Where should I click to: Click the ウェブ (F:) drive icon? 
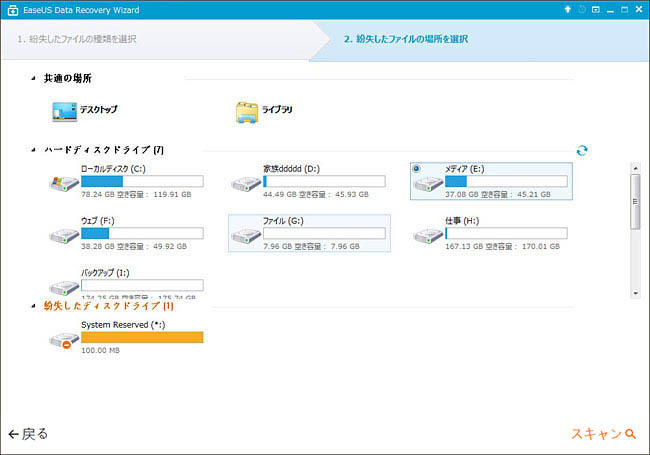[x=64, y=236]
